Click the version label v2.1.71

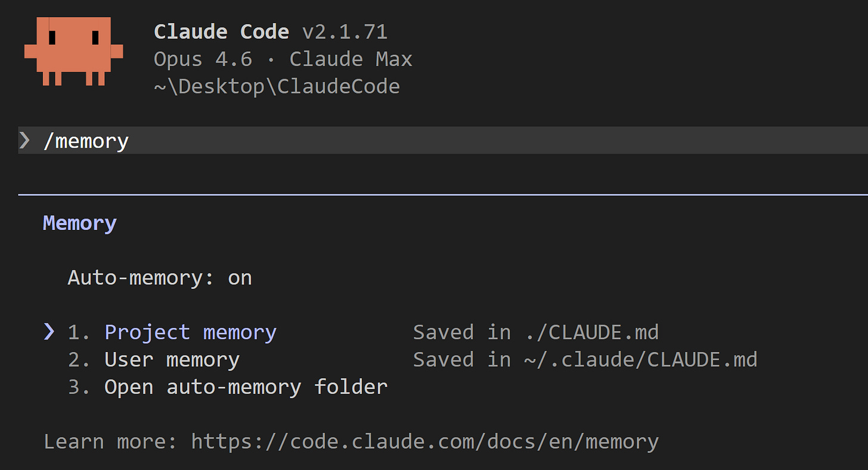pos(345,31)
